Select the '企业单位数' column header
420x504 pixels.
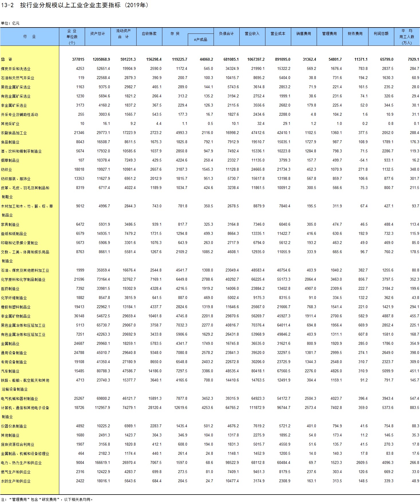point(72,37)
